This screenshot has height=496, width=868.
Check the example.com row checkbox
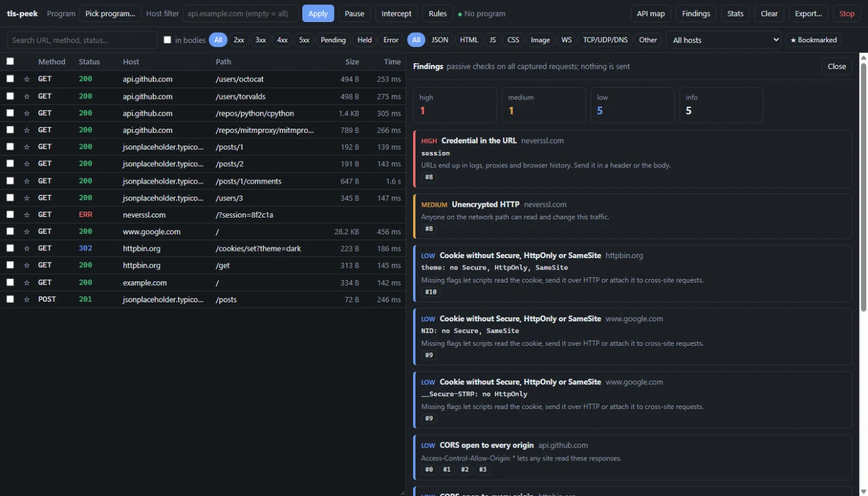point(10,282)
